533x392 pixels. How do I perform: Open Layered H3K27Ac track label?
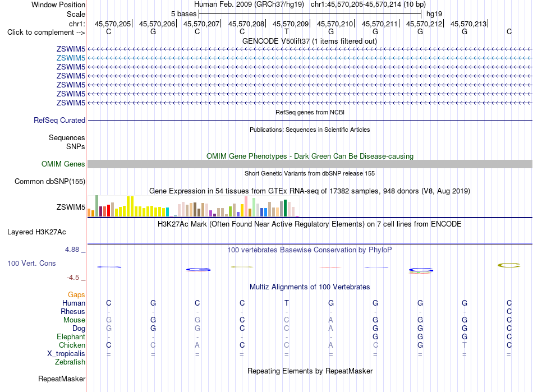coord(36,232)
